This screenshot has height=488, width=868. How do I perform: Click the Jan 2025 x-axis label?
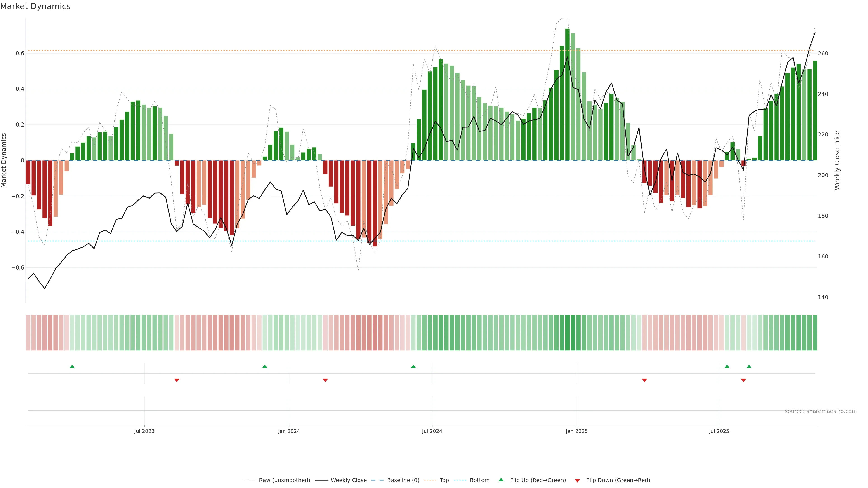[x=577, y=431]
